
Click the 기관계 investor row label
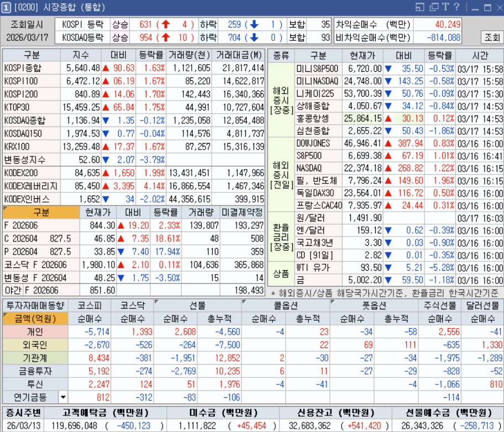35,358
